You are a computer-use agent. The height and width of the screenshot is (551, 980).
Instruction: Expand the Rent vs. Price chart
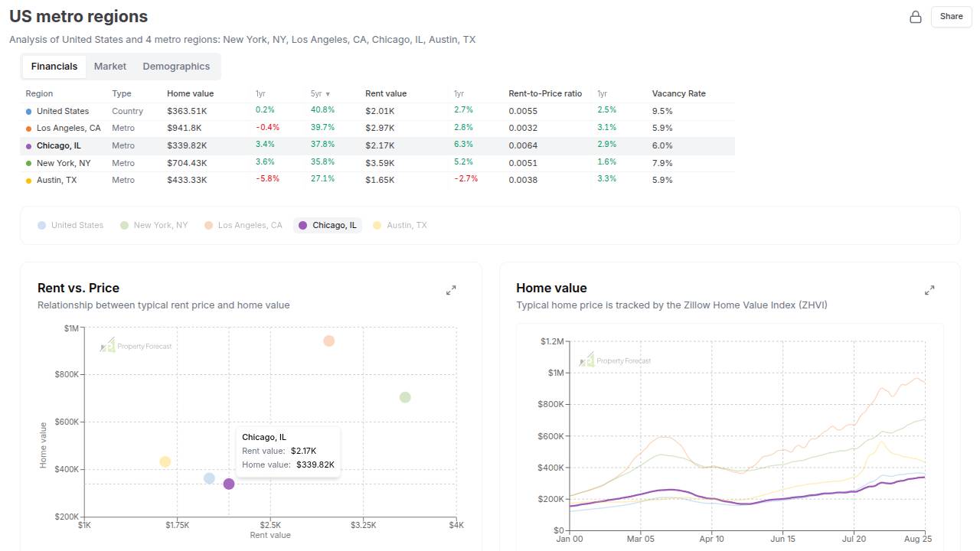click(451, 290)
